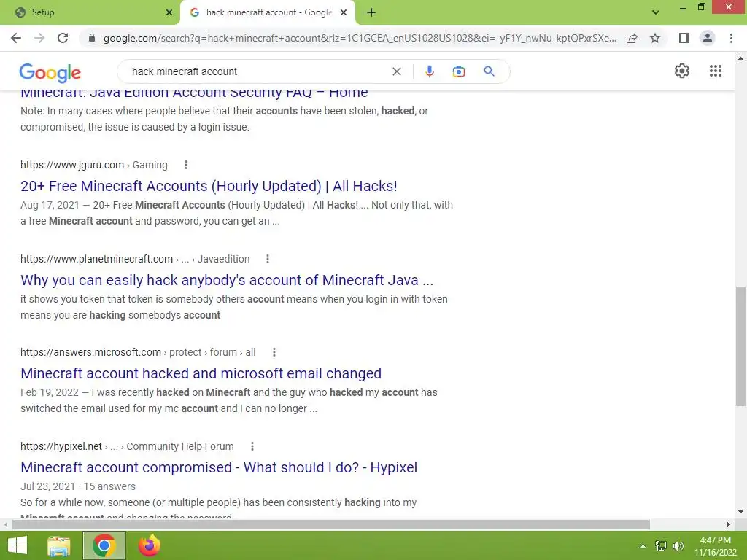Open Minecraft account hacked and microsoft email link

tap(201, 373)
